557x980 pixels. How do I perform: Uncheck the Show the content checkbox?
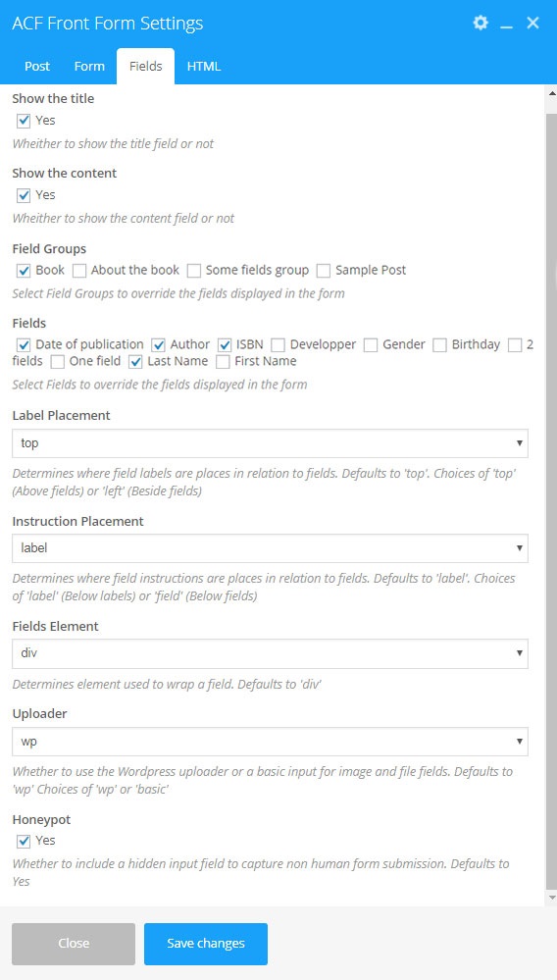(24, 195)
